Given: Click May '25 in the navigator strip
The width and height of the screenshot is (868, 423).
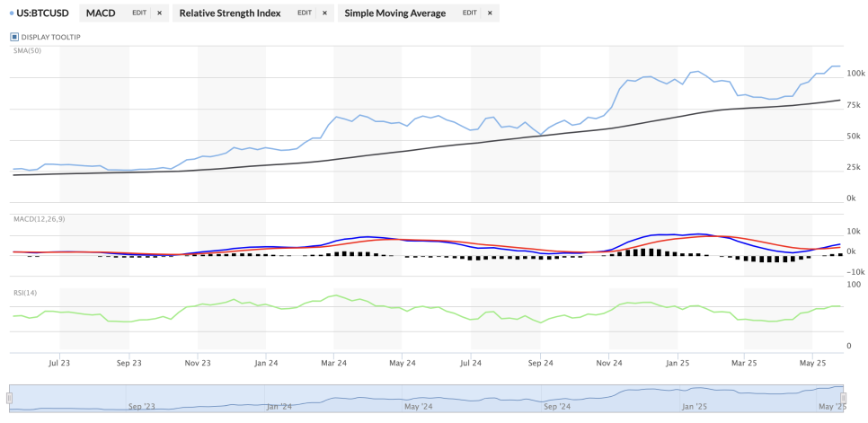Looking at the screenshot, I should (x=833, y=407).
